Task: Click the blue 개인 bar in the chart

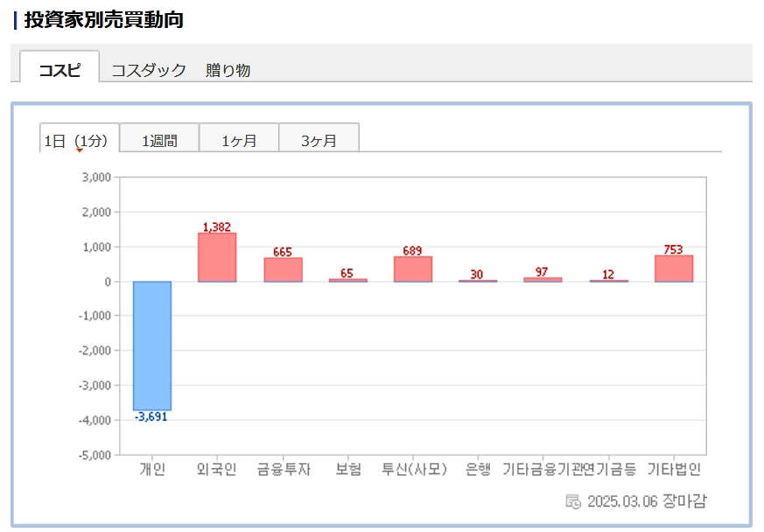Action: click(x=152, y=346)
